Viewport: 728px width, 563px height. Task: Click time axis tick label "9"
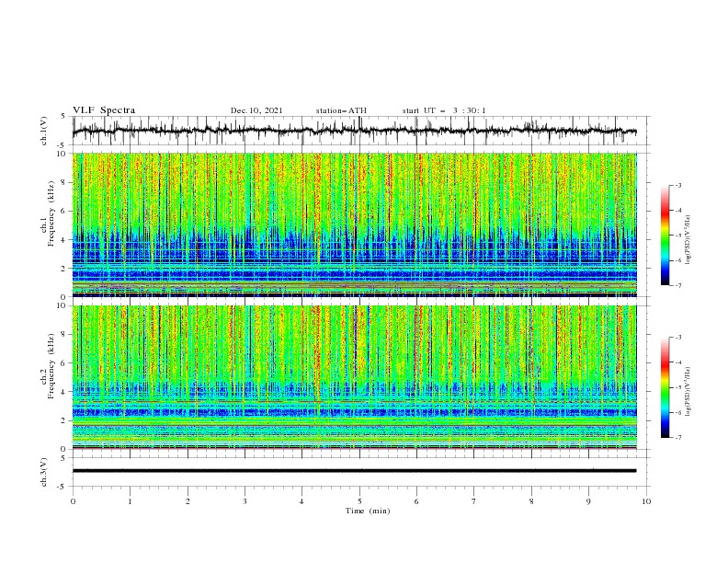point(588,501)
